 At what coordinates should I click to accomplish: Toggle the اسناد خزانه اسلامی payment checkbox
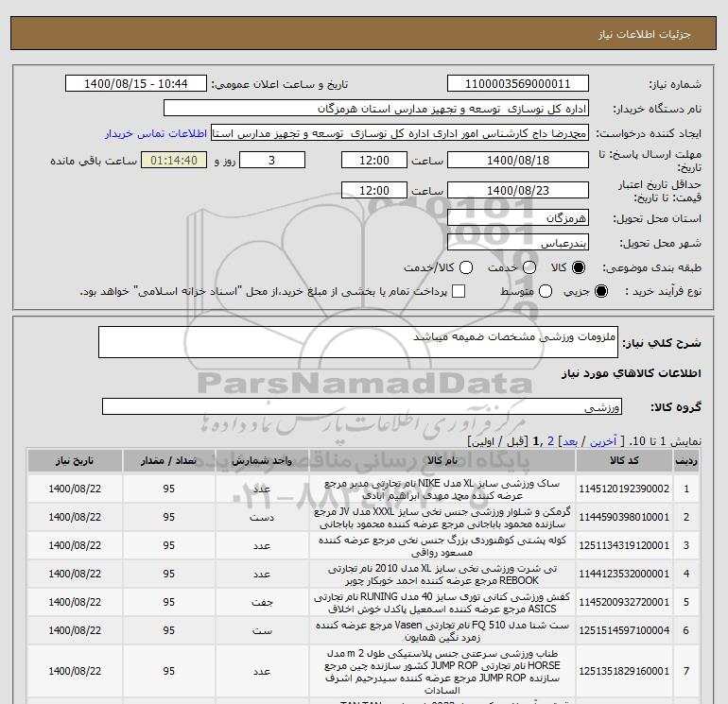tap(459, 291)
